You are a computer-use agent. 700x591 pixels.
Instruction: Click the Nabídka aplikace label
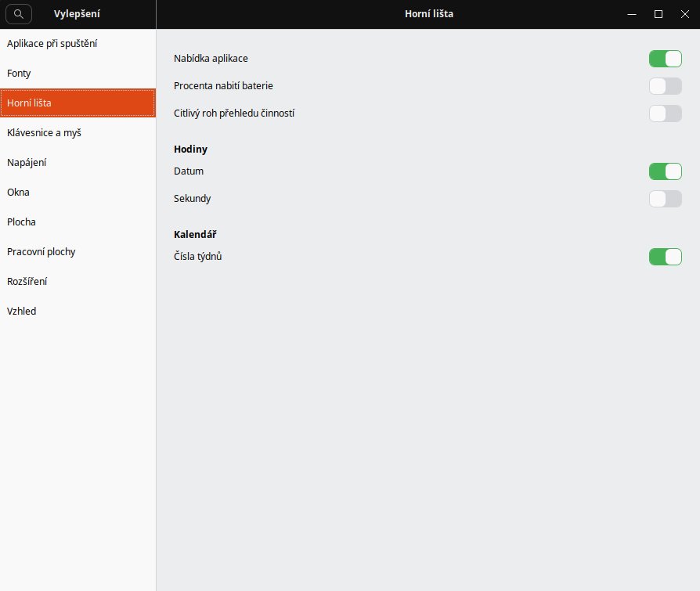(211, 59)
